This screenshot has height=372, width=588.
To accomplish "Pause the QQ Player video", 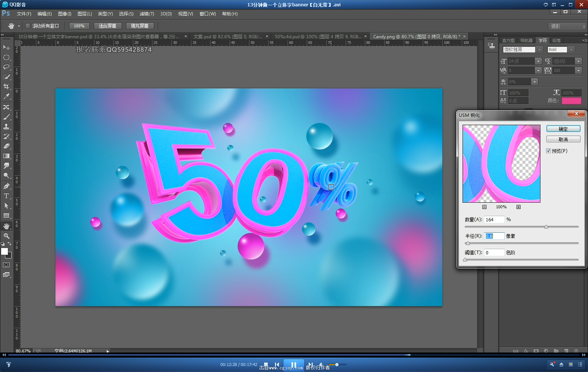I will tap(294, 365).
